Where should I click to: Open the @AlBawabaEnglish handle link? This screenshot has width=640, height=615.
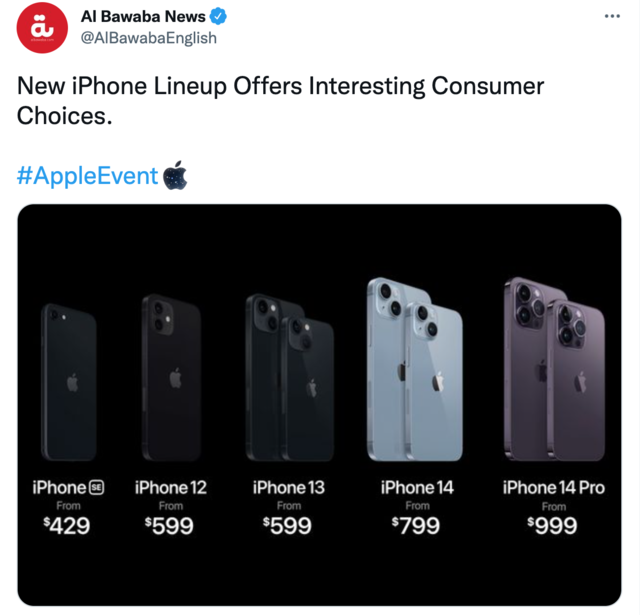click(148, 38)
